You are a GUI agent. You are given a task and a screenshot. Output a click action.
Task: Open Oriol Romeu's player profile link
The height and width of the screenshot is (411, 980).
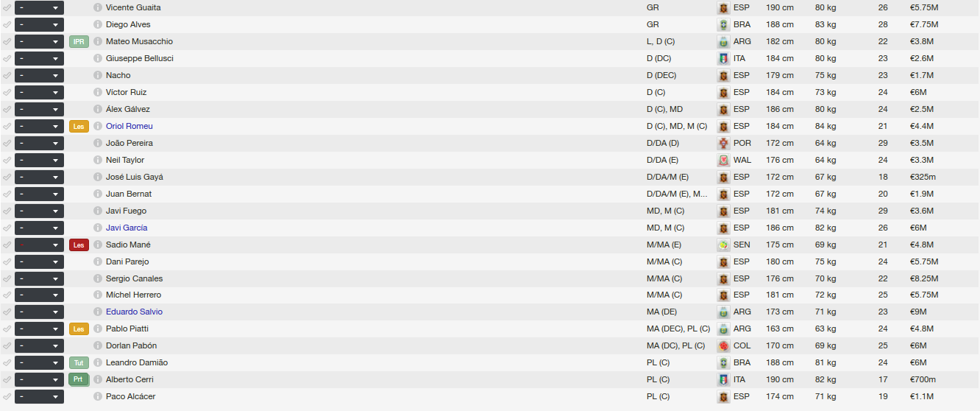(x=129, y=126)
